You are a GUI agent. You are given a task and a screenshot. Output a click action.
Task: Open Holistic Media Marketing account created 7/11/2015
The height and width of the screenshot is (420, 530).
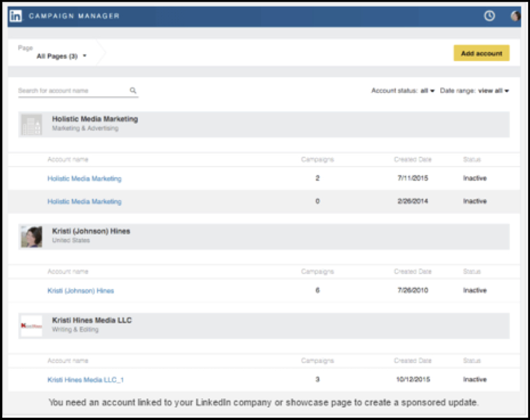coord(84,179)
